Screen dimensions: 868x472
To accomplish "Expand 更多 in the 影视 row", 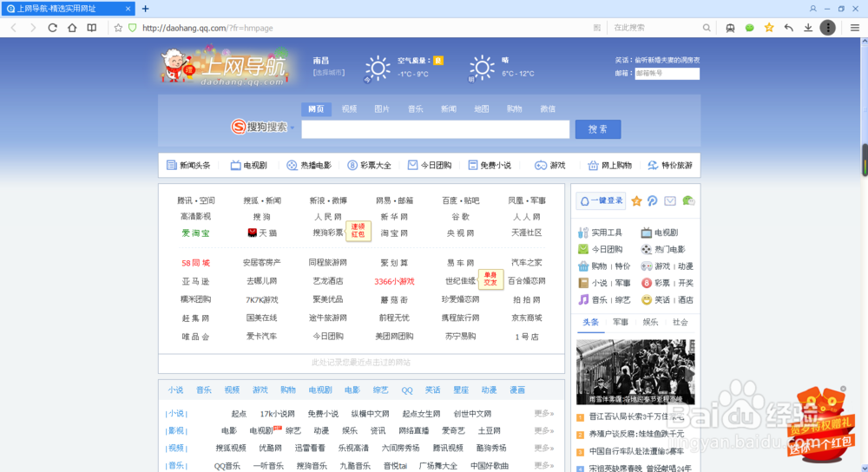I will 543,430.
